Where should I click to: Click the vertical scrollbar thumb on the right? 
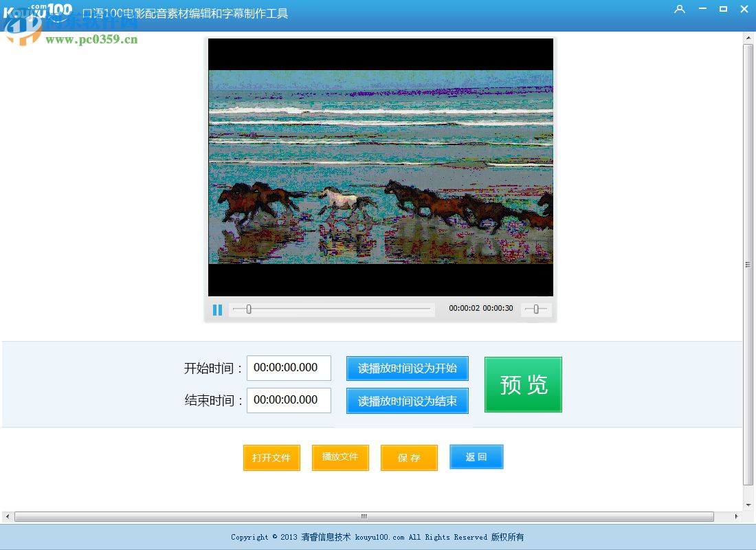tap(747, 263)
